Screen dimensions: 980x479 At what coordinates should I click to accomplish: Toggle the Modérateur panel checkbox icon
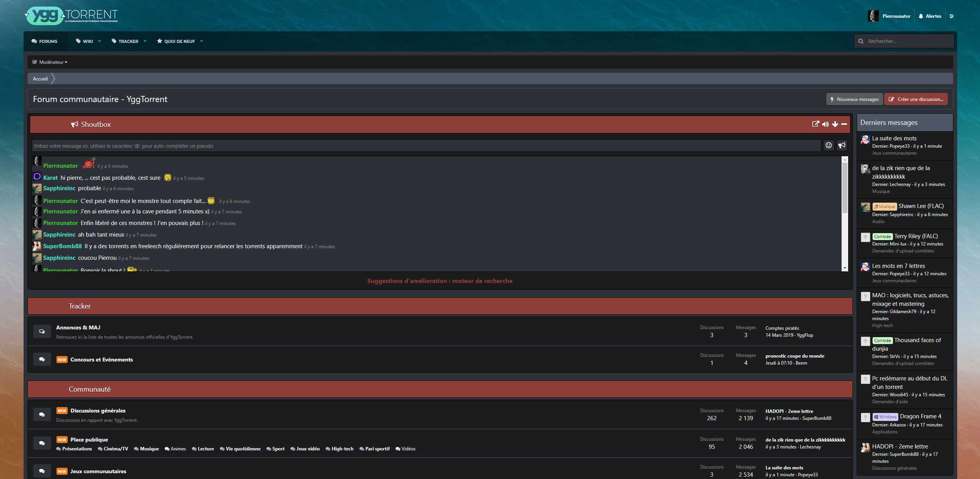pyautogui.click(x=35, y=62)
